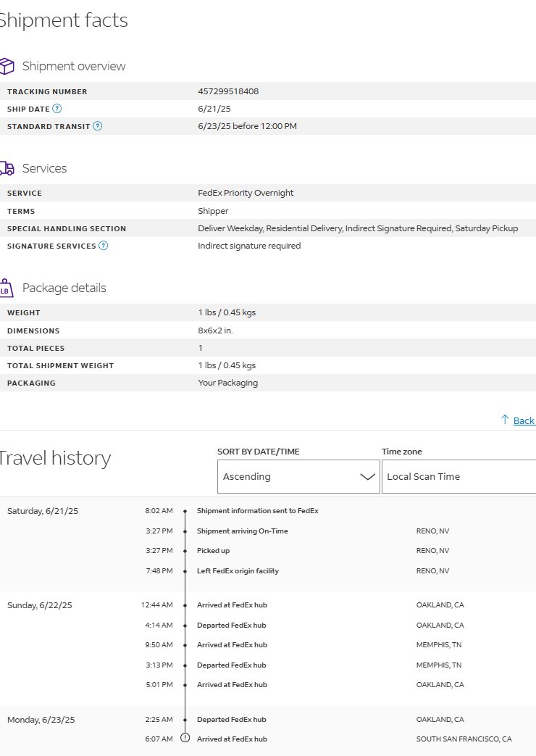Open the Time zone Local Scan Time dropdown
The image size is (536, 756).
(x=459, y=476)
